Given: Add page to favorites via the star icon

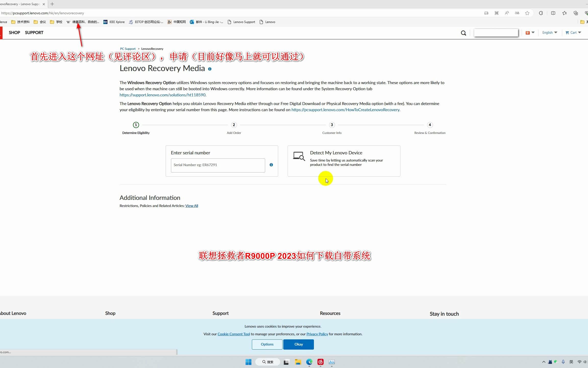Looking at the screenshot, I should click(x=527, y=13).
